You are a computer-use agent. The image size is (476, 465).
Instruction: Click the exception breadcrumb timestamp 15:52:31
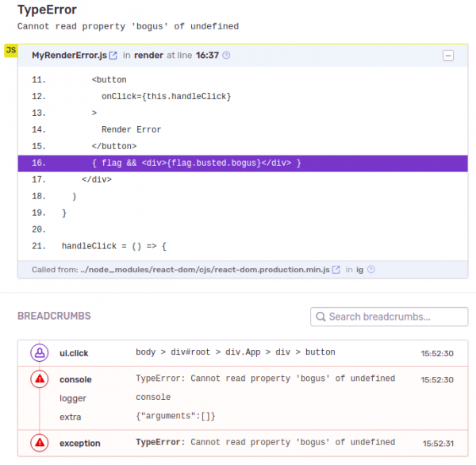pos(438,444)
